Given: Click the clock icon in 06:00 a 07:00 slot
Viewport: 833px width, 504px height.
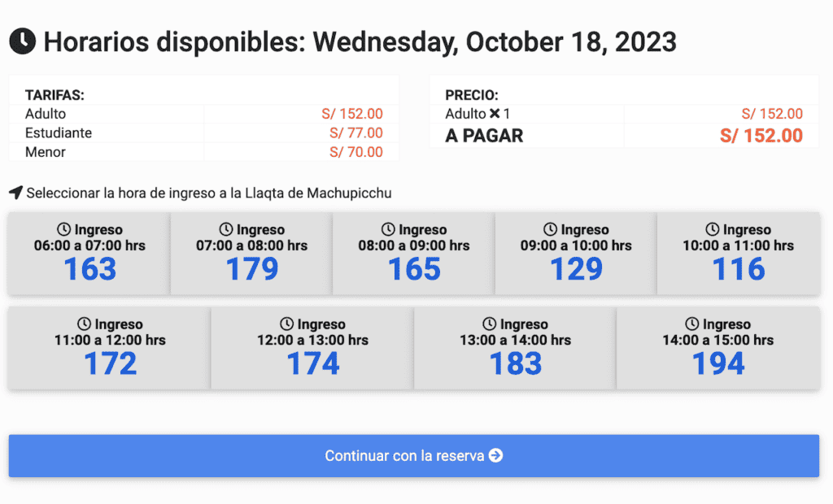Looking at the screenshot, I should (63, 229).
